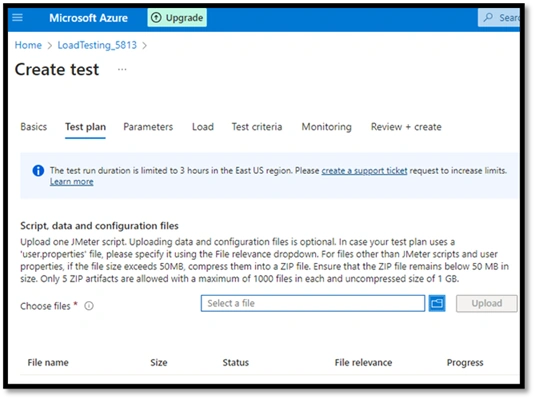Click the Select a file input field

tap(313, 303)
